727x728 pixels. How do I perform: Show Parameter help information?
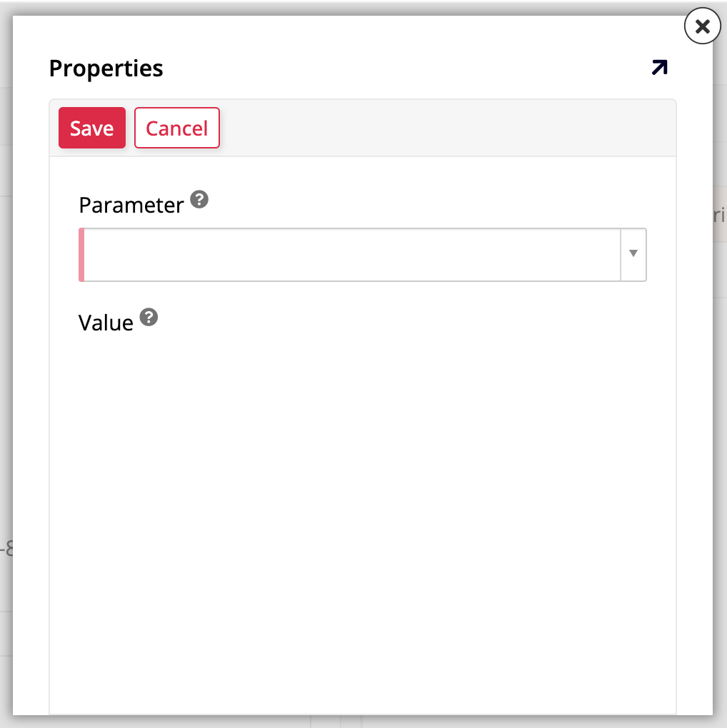200,200
